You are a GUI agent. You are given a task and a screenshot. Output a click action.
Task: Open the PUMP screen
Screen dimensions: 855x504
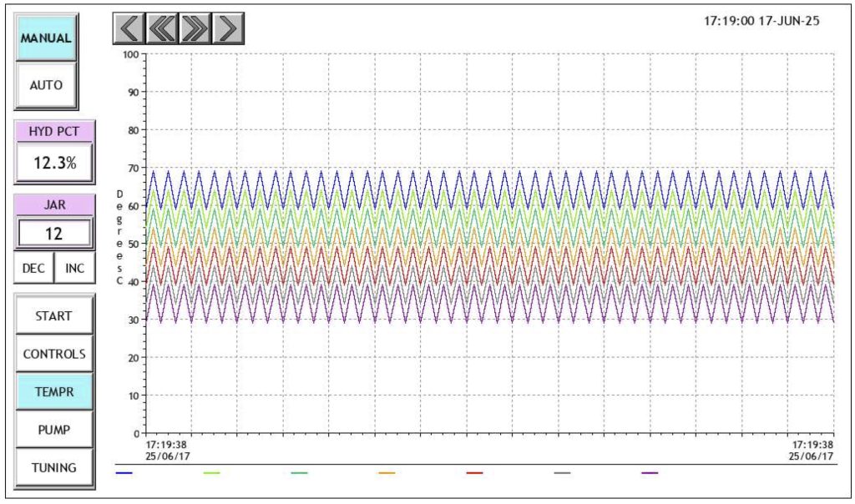54,430
